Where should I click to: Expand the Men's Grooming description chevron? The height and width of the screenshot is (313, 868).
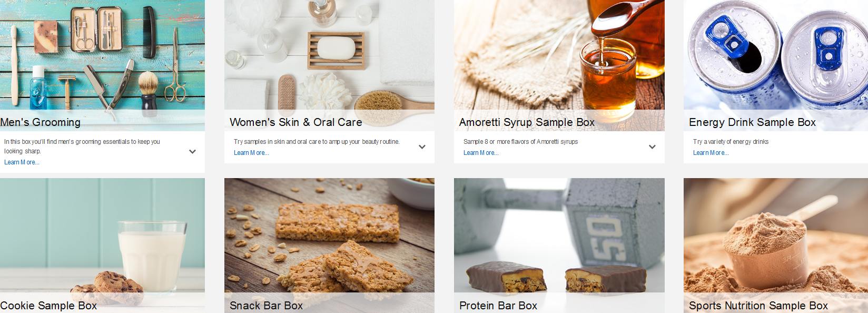coord(192,152)
